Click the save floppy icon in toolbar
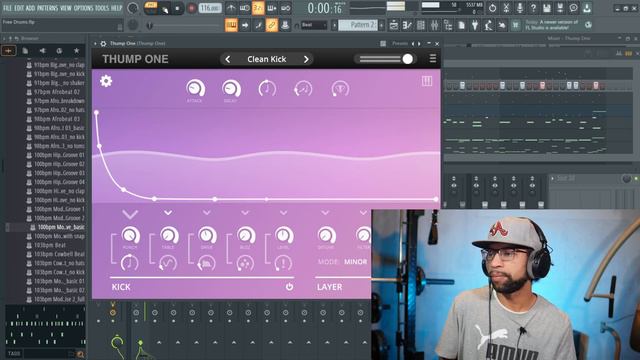 pos(547,8)
